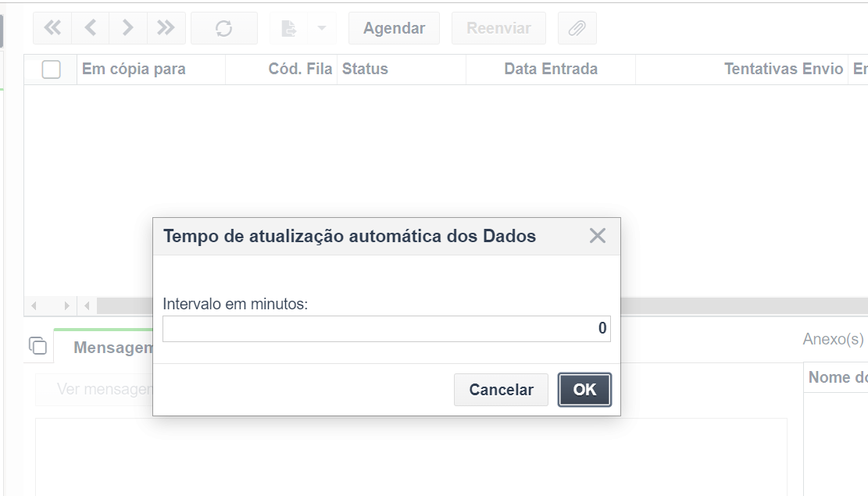Click the previous page arrow
This screenshot has width=868, height=496.
coord(90,27)
